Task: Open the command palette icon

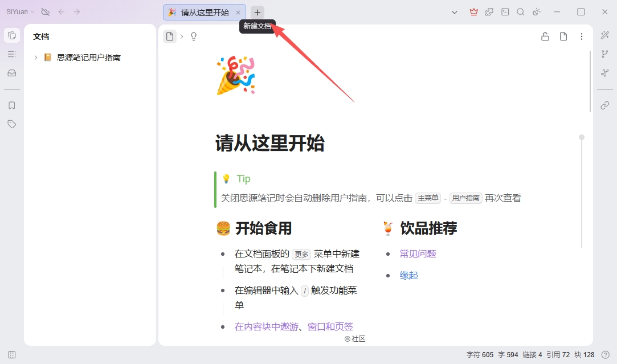Action: tap(505, 12)
